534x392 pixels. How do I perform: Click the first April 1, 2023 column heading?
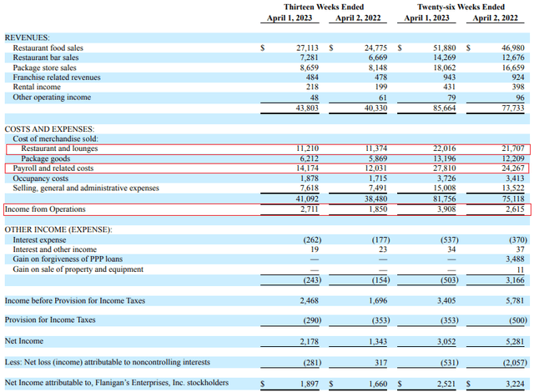click(x=290, y=18)
